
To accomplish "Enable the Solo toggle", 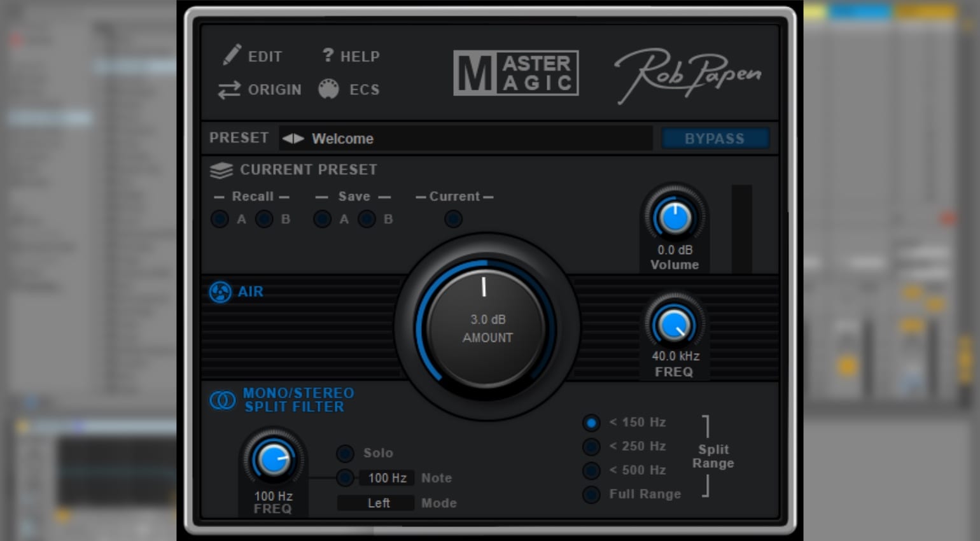I will pyautogui.click(x=345, y=453).
